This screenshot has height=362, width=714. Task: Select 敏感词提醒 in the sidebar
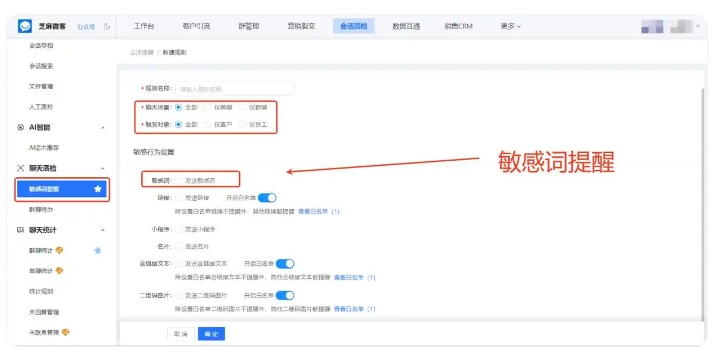[62, 189]
